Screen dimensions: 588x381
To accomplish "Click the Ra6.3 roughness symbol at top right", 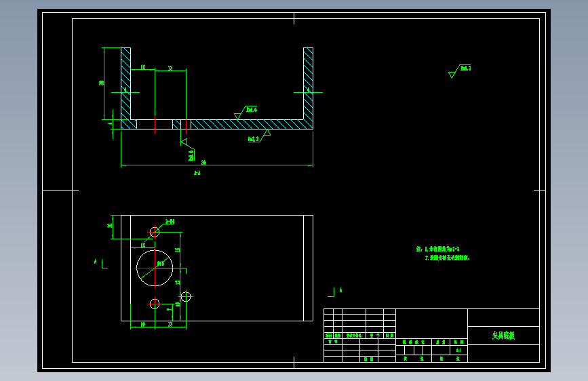I will tap(460, 71).
